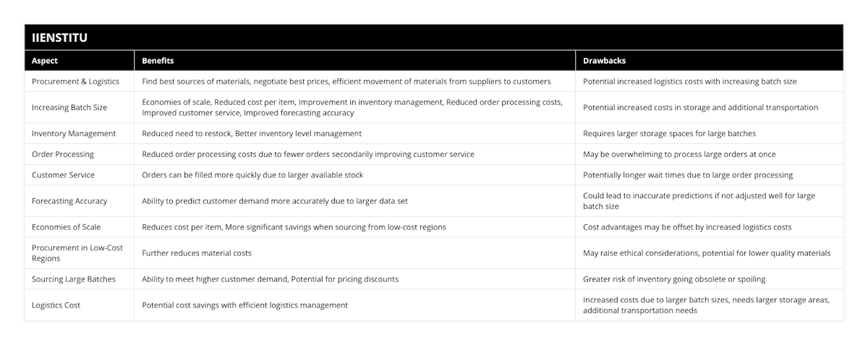The height and width of the screenshot is (345, 868).
Task: Select the Forecasting Accuracy row label
Action: click(69, 201)
